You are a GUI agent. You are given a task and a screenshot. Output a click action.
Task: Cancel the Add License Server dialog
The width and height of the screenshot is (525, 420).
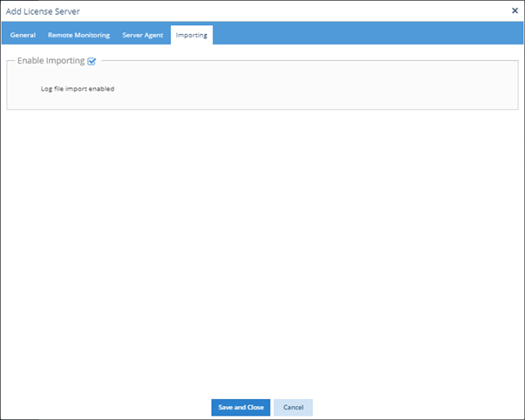pyautogui.click(x=293, y=407)
